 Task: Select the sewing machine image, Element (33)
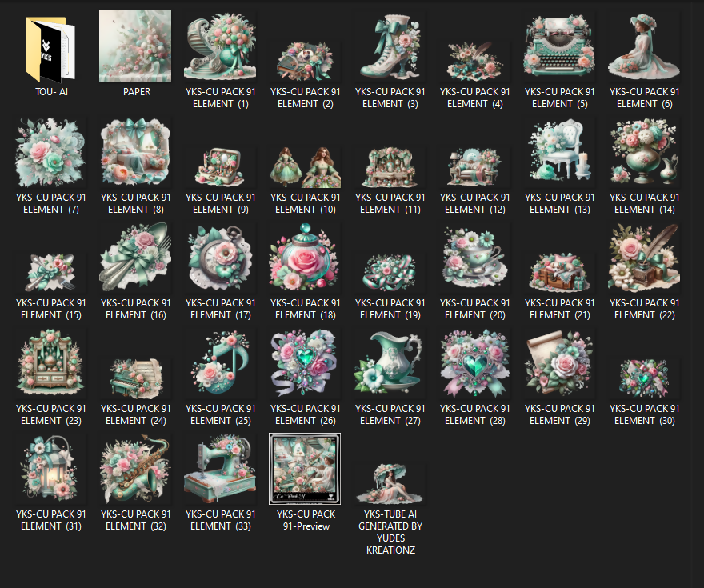pyautogui.click(x=220, y=469)
